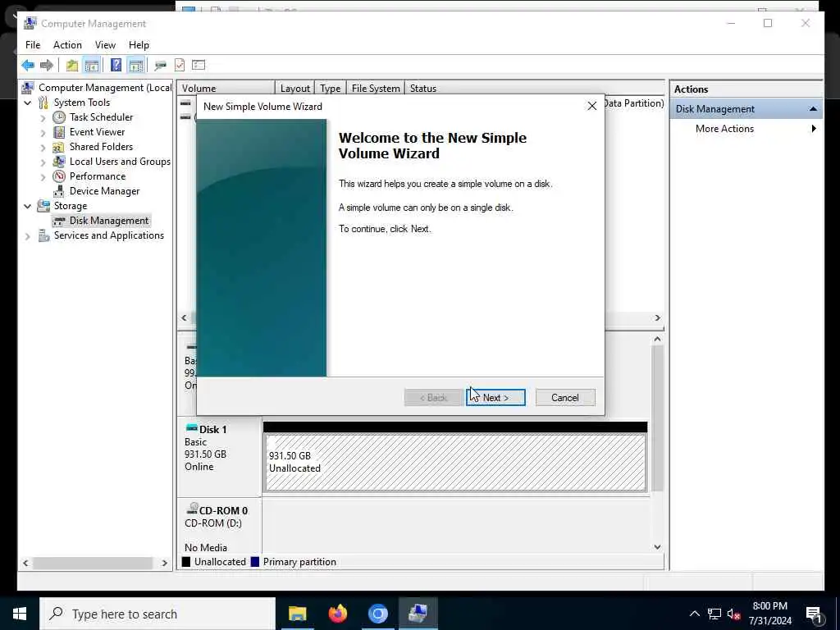Viewport: 840px width, 630px height.
Task: Select Event Viewer in the tree
Action: 97,132
